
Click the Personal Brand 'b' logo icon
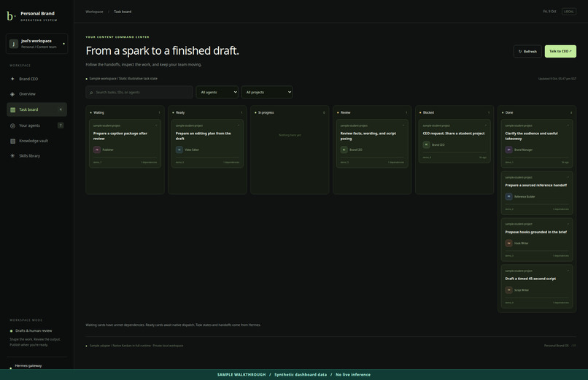click(x=11, y=16)
